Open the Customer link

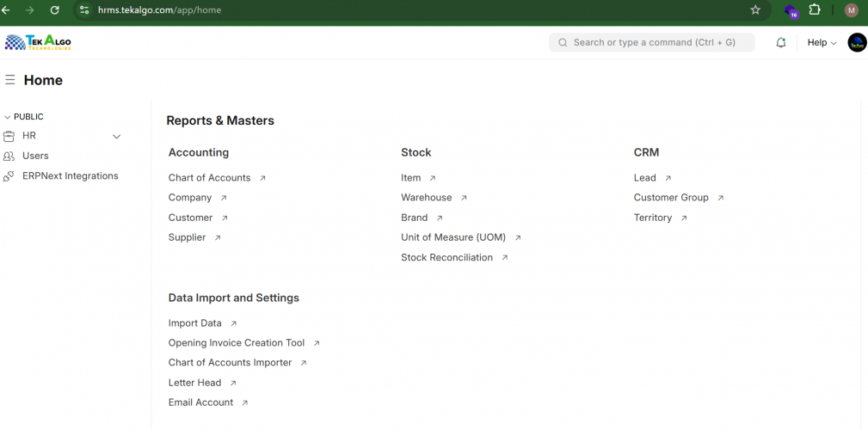coord(190,218)
